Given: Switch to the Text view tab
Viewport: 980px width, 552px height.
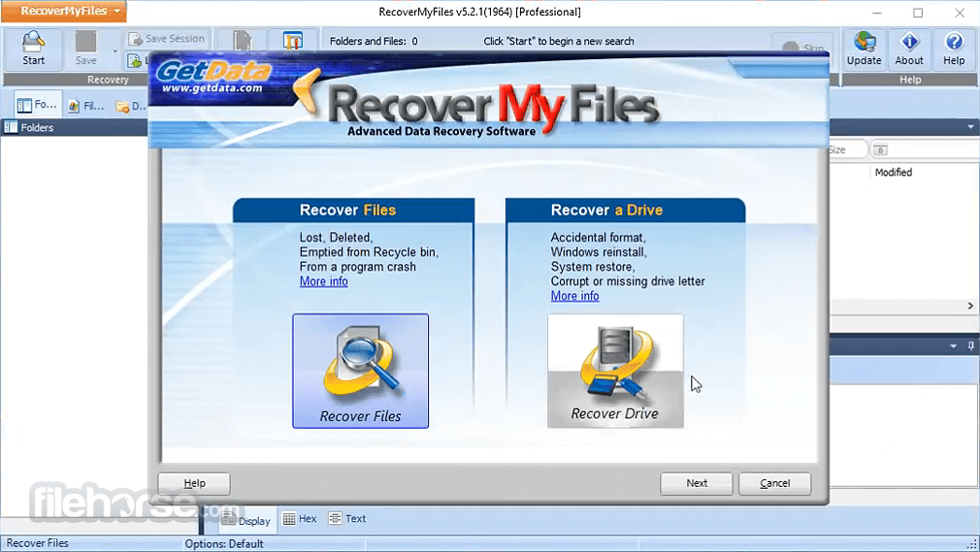Looking at the screenshot, I should click(x=347, y=519).
